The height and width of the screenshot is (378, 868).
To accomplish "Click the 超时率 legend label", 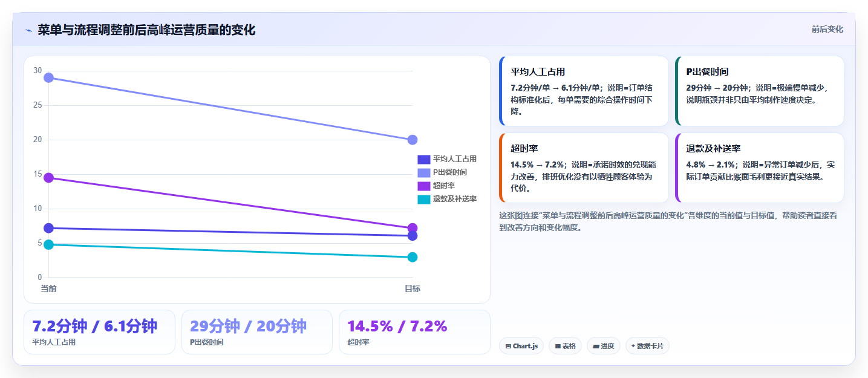I will [444, 186].
